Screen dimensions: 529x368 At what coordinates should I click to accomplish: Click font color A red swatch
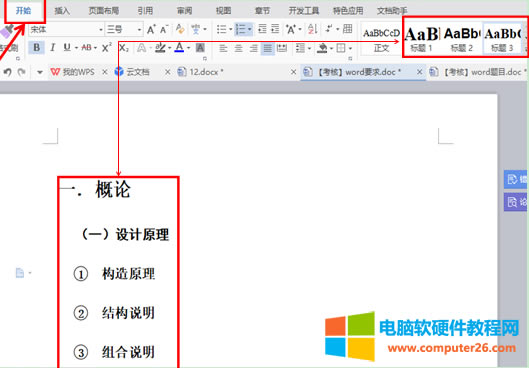(x=179, y=48)
